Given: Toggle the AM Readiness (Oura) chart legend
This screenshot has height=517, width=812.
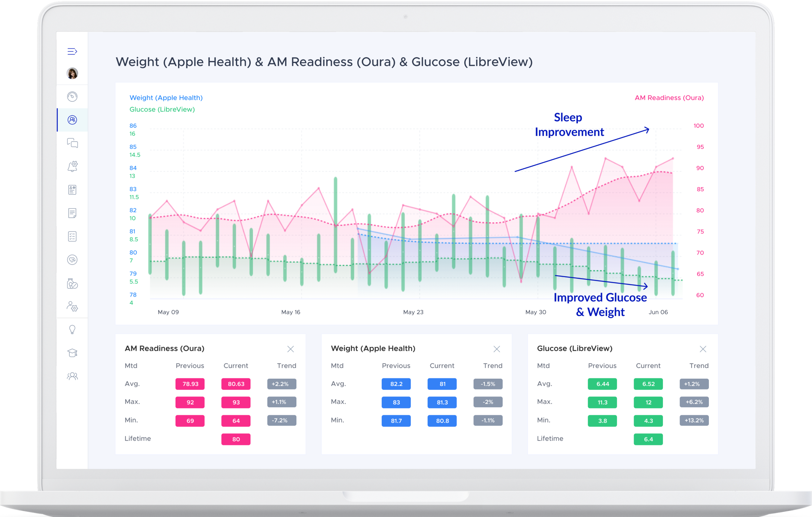Looking at the screenshot, I should coord(669,98).
